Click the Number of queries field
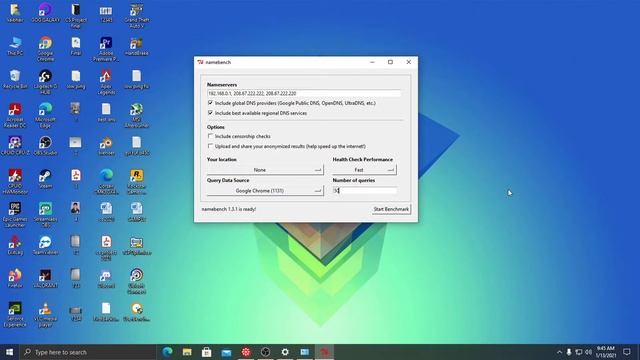Screen dimensions: 640x360 tap(364, 191)
